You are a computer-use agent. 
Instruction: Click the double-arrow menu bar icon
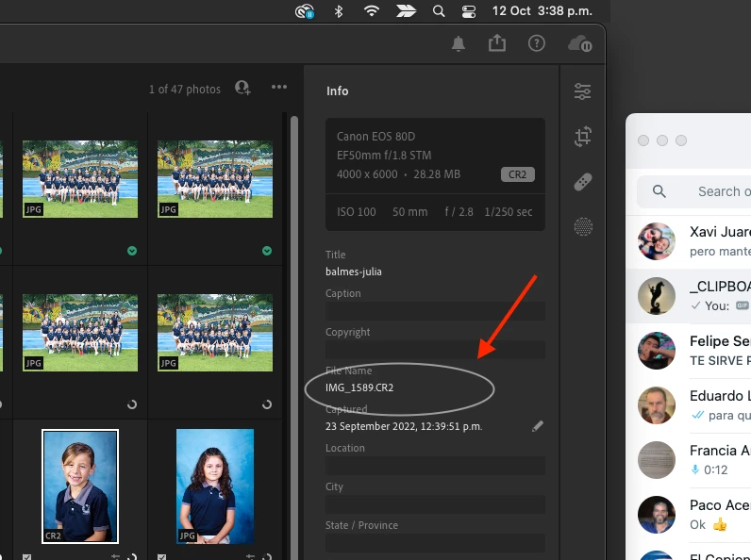[x=406, y=10]
